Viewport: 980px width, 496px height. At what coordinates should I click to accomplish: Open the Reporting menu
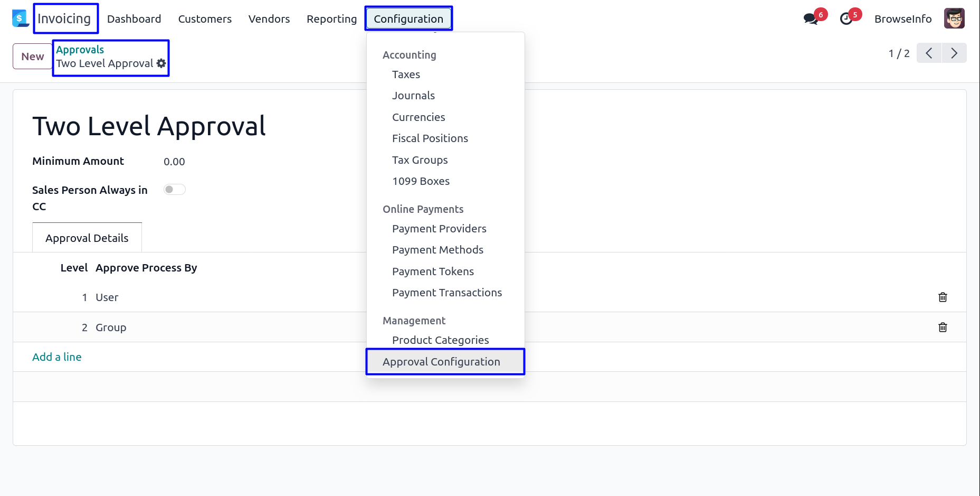(331, 19)
